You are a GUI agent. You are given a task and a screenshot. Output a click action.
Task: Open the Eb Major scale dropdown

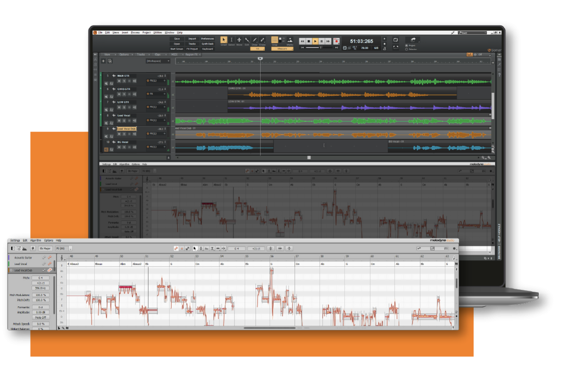tap(46, 248)
